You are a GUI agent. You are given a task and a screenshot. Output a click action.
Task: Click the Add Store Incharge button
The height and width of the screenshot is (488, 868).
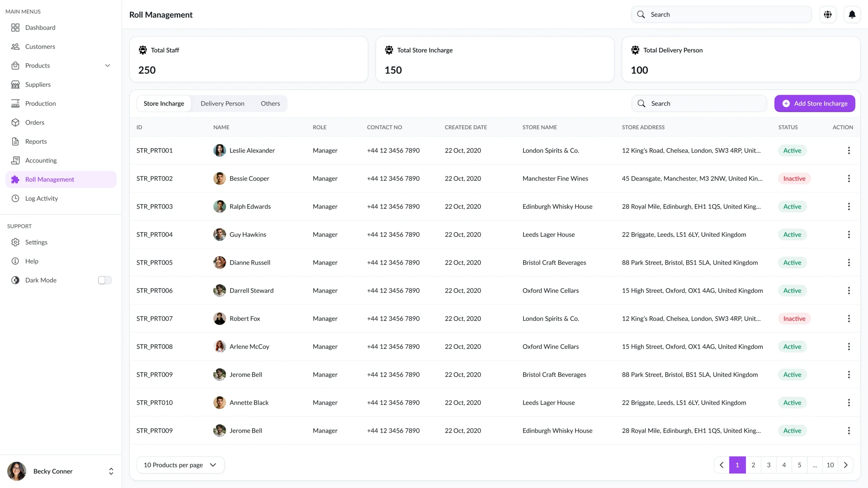(814, 103)
